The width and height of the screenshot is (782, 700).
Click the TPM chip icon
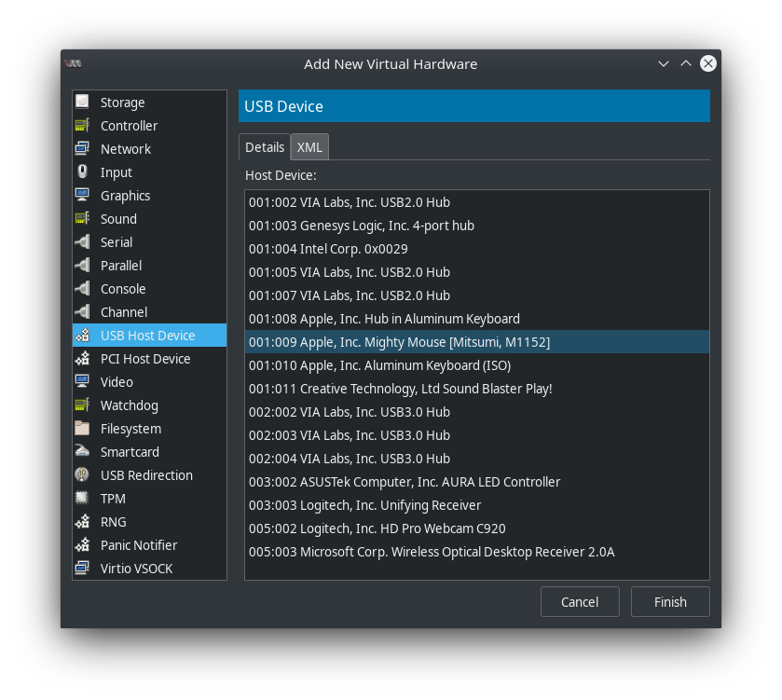82,498
